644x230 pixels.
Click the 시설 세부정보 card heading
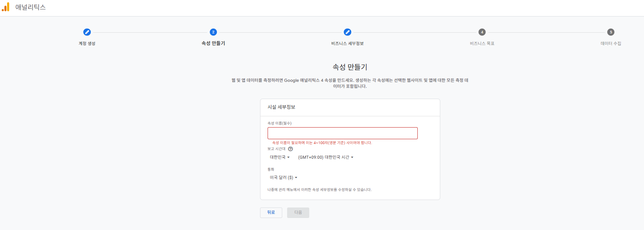[281, 107]
